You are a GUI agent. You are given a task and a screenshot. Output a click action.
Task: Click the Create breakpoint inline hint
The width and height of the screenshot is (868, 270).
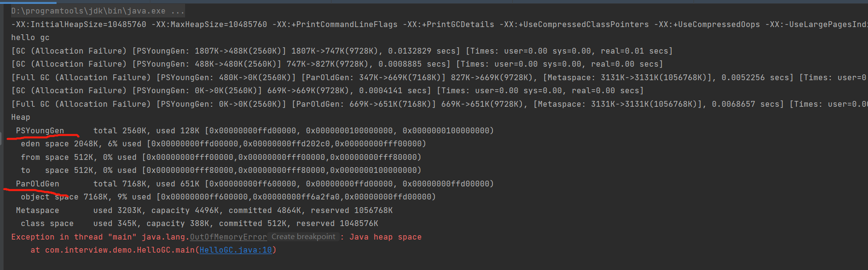[x=304, y=237]
